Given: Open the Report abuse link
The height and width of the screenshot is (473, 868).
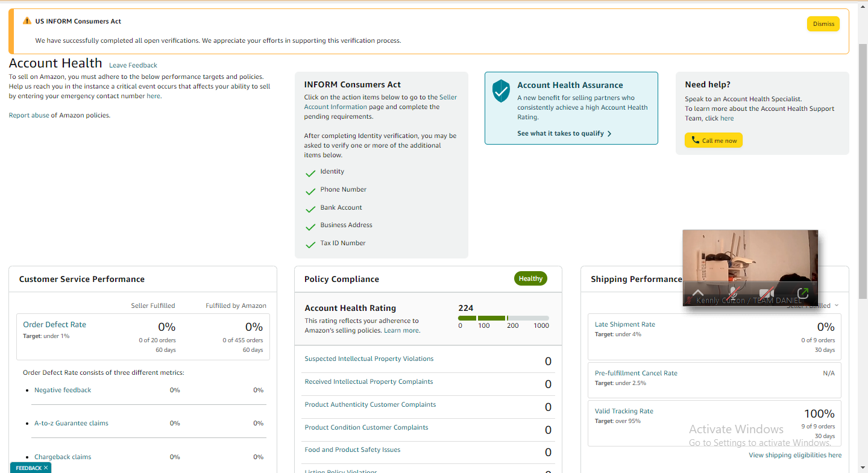Looking at the screenshot, I should tap(29, 115).
